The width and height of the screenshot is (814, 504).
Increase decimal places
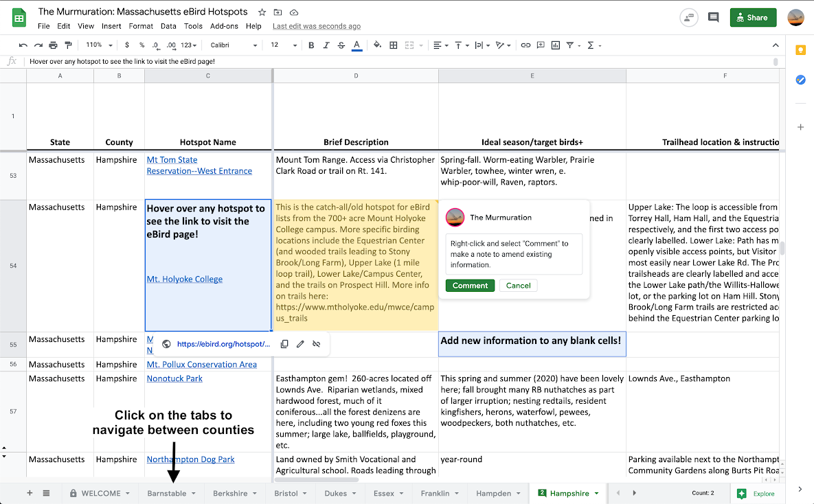tap(171, 45)
